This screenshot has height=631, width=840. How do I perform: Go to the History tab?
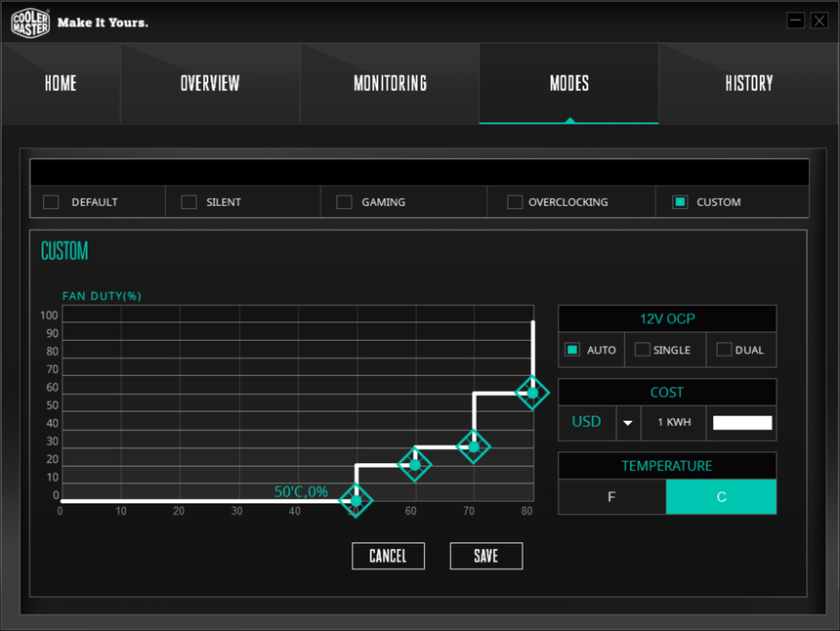(748, 83)
